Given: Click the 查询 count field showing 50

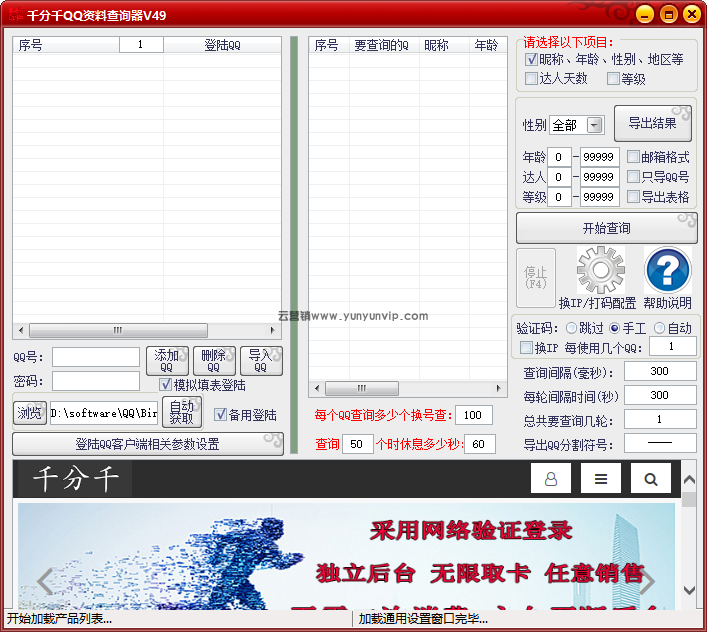Looking at the screenshot, I should [x=358, y=444].
